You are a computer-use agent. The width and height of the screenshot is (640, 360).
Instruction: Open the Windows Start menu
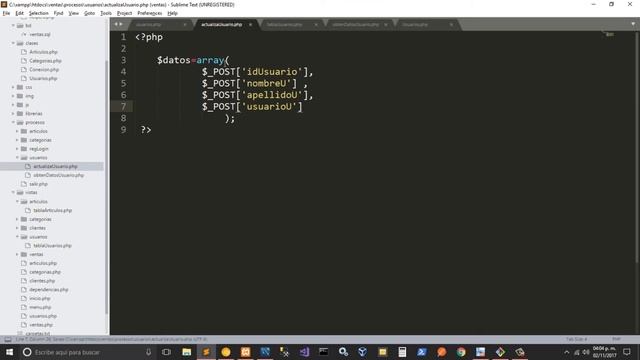pos(9,352)
